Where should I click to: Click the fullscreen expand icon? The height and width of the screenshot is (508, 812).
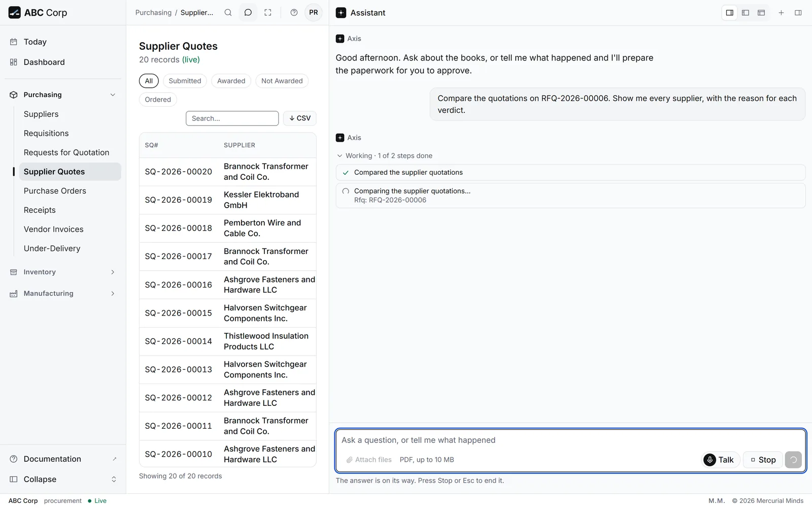[x=268, y=13]
